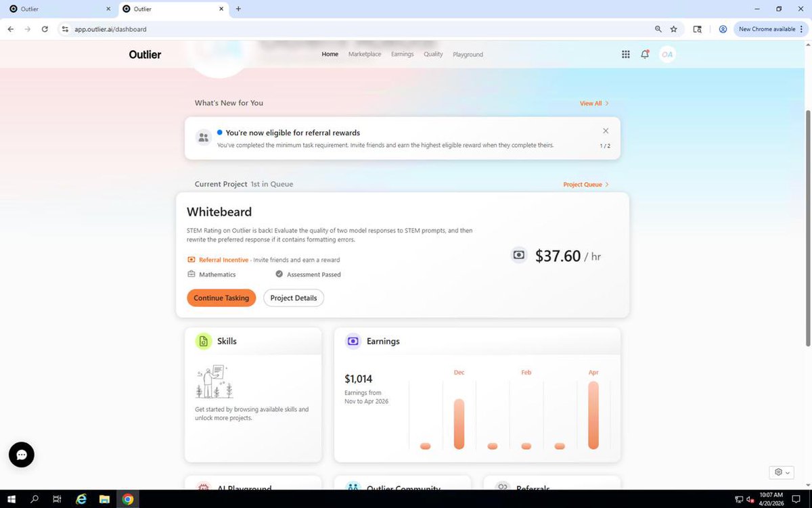This screenshot has width=812, height=508.
Task: Click Continue Tasking button
Action: [221, 298]
